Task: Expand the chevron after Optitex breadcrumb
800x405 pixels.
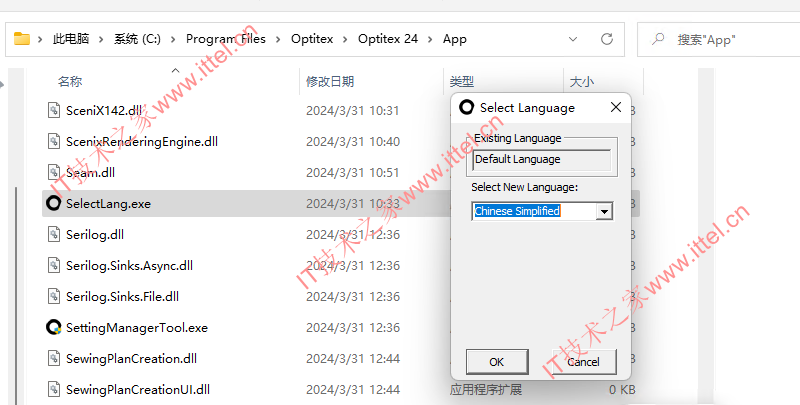Action: (x=345, y=39)
